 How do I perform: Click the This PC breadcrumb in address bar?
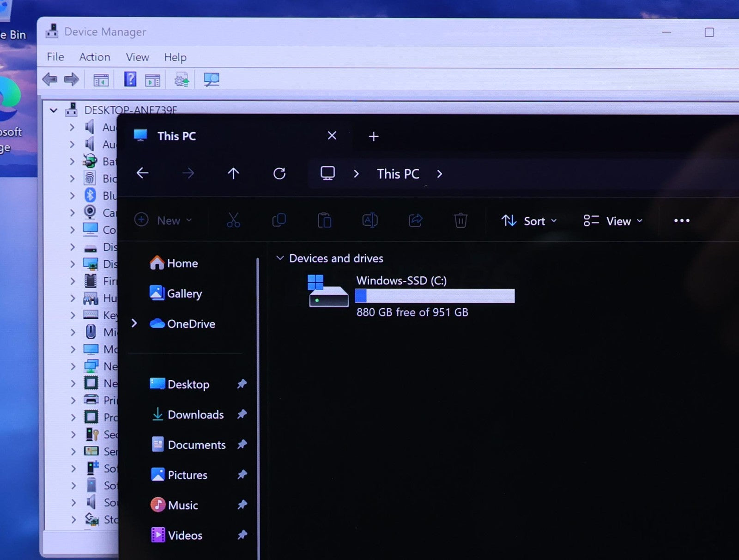click(398, 174)
